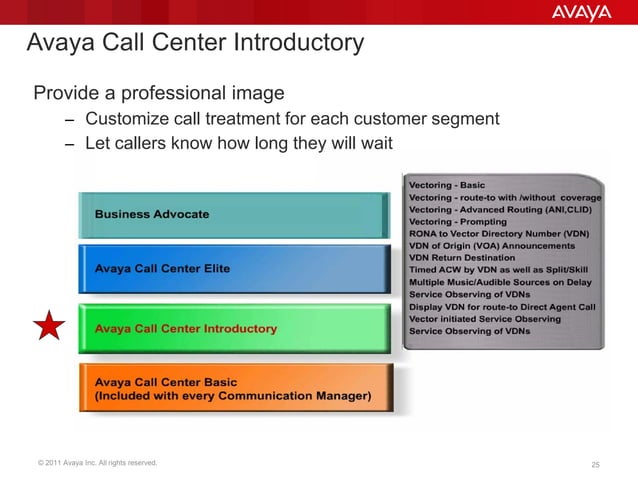Click 'Timed ACW by VDN as well as Split/Skill'
This screenshot has width=638, height=478.
coord(498,270)
